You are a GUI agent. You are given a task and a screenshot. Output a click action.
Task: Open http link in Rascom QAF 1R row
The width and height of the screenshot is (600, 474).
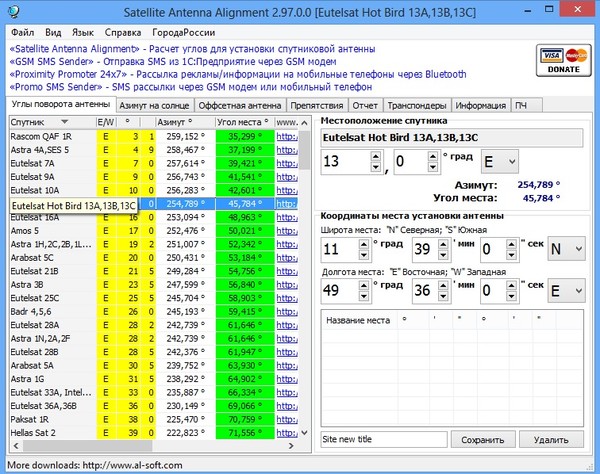click(x=287, y=137)
